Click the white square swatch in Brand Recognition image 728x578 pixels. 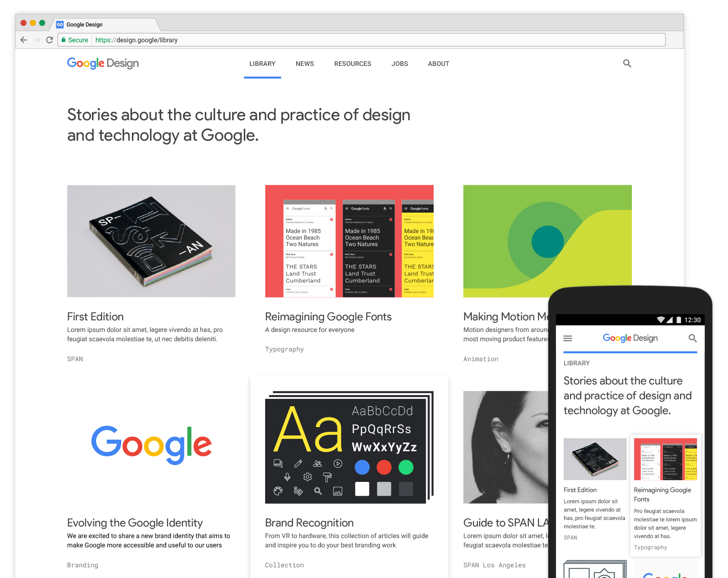tap(362, 489)
